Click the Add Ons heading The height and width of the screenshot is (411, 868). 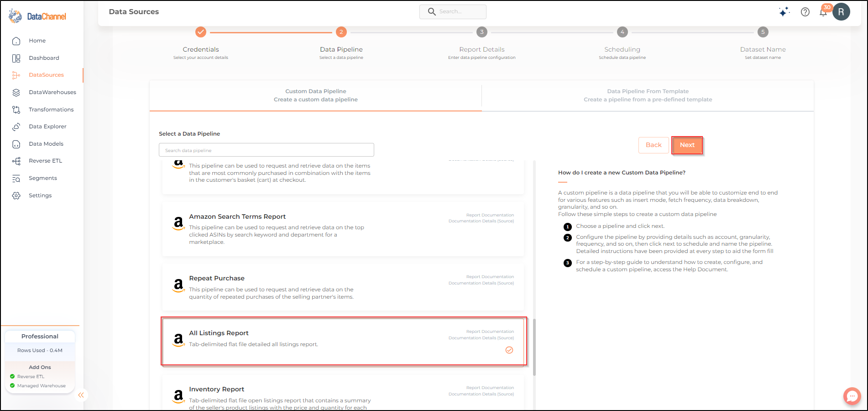coord(40,367)
